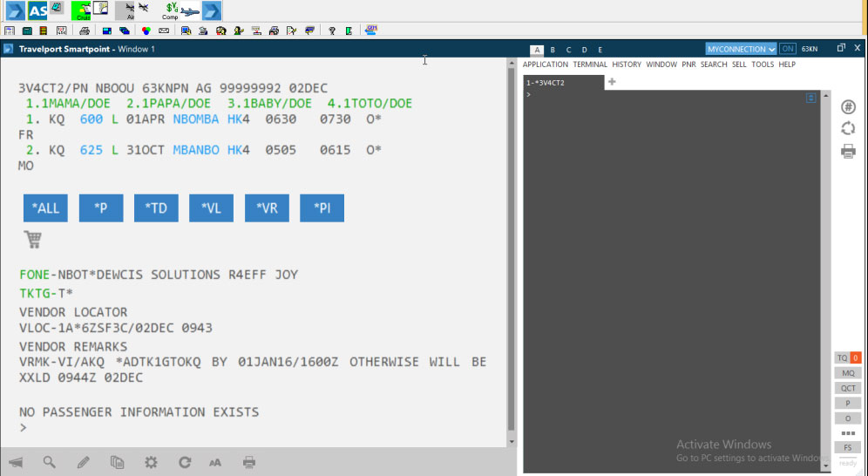Click the copy pages icon in bottom toolbar
This screenshot has width=868, height=476.
(x=117, y=462)
